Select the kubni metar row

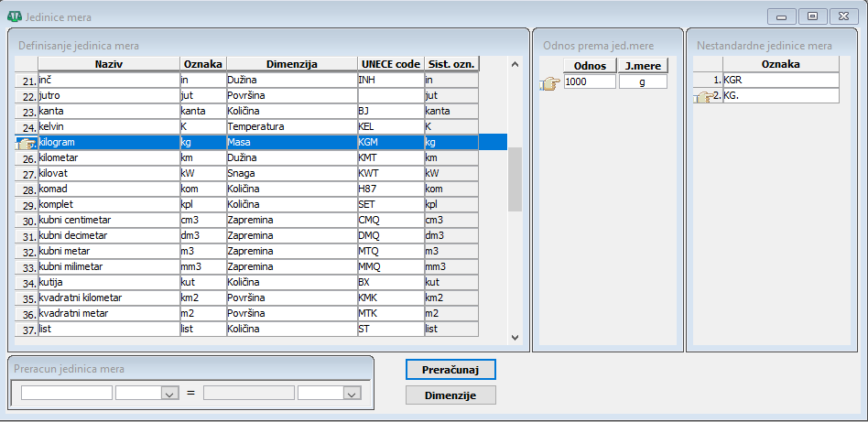coord(108,251)
